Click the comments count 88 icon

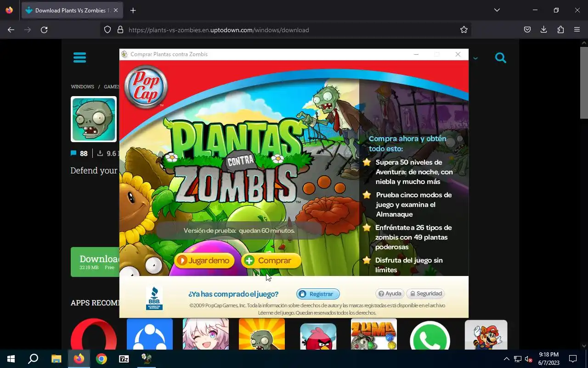tap(73, 154)
